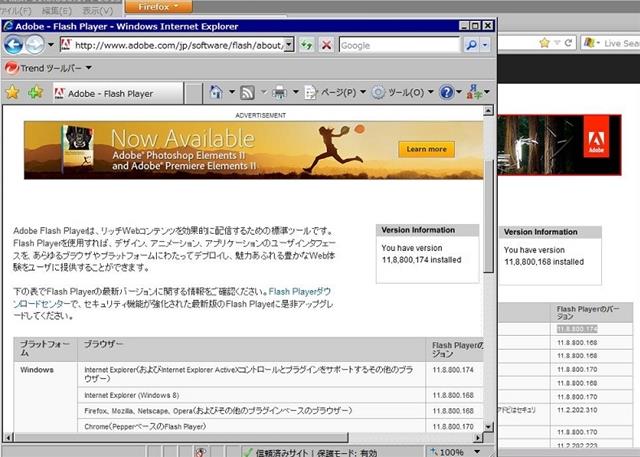The height and width of the screenshot is (457, 640).
Task: Click the translation language icon
Action: [475, 93]
